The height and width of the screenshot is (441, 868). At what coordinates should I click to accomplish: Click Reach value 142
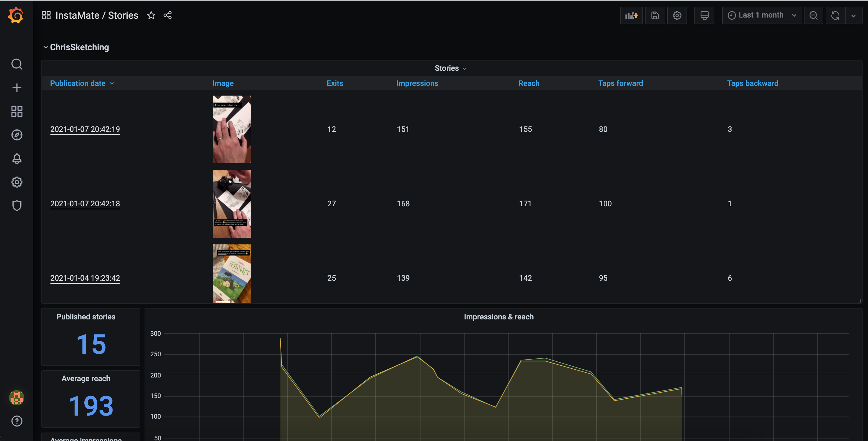pos(525,278)
